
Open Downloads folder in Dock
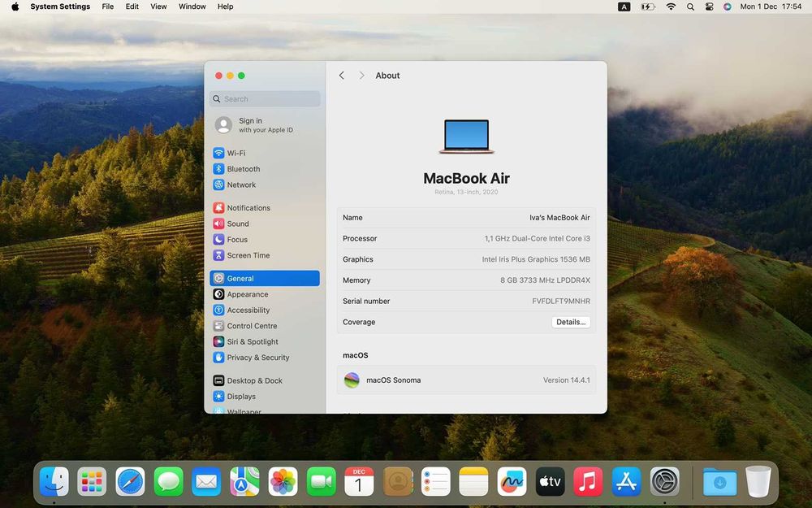click(x=719, y=481)
